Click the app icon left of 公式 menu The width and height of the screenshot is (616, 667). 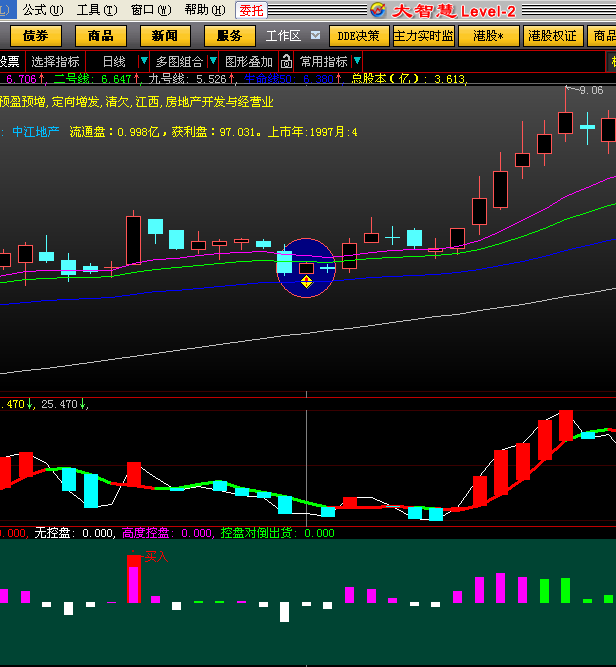click(8, 10)
